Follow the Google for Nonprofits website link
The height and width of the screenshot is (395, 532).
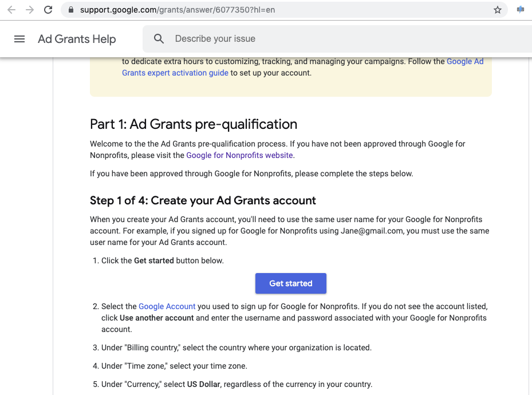click(239, 155)
